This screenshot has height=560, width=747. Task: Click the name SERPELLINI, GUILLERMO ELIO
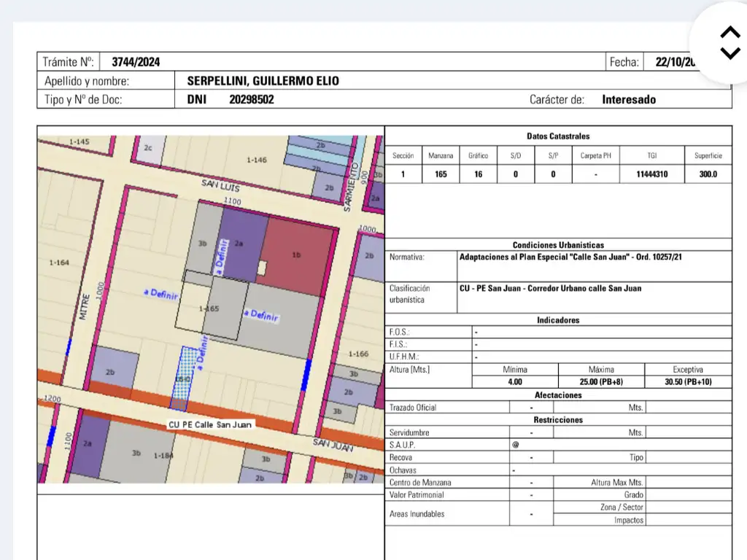pos(263,81)
